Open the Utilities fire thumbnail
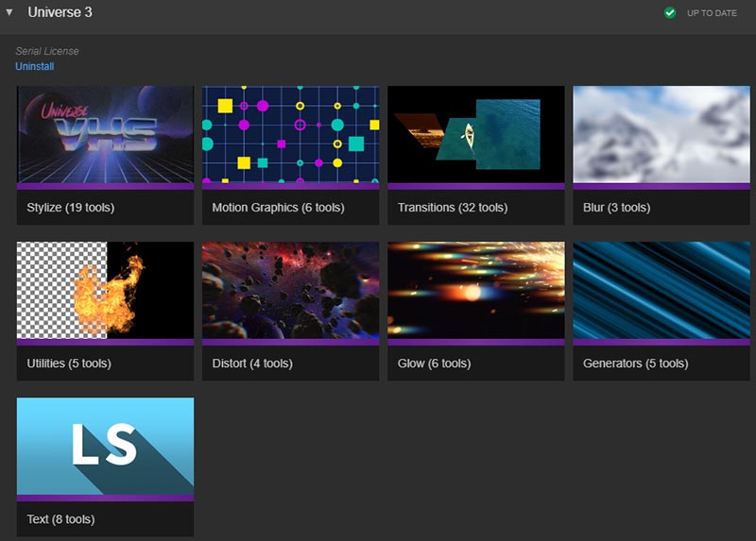The width and height of the screenshot is (756, 541). click(x=105, y=291)
